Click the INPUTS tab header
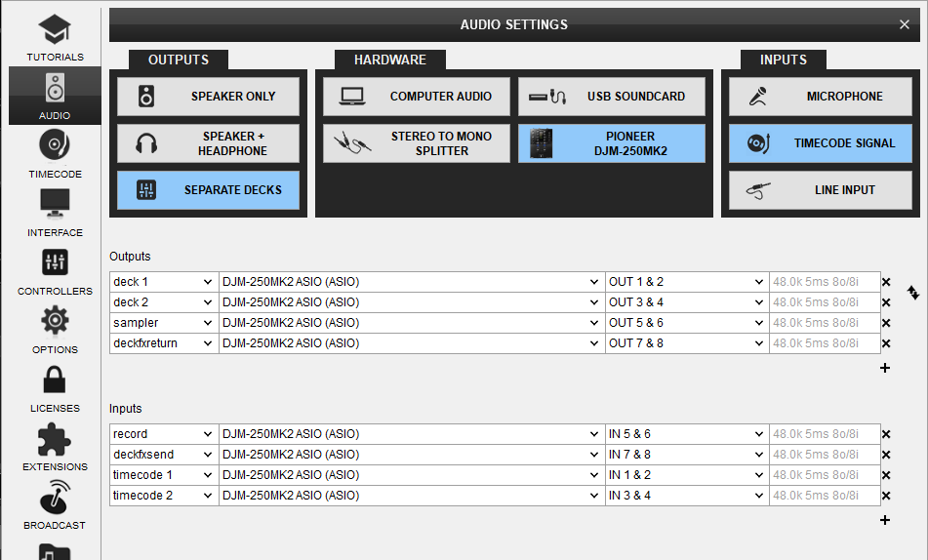928x560 pixels. 783,60
